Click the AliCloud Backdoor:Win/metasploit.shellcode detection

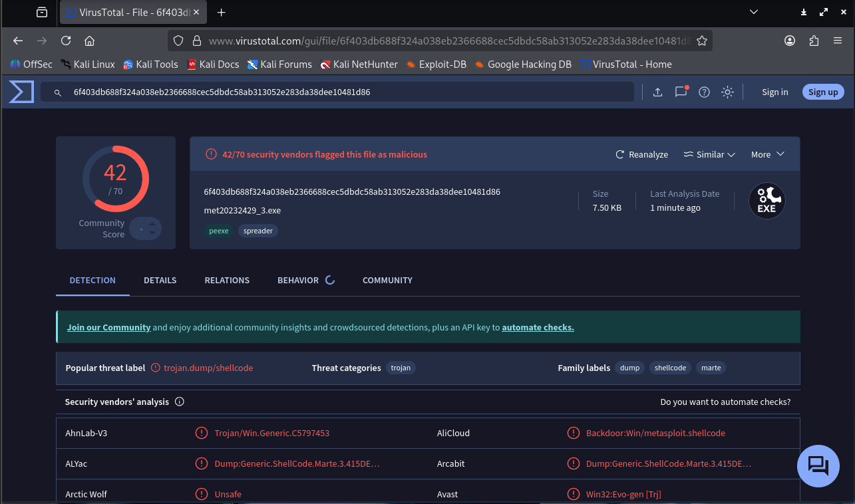point(655,433)
